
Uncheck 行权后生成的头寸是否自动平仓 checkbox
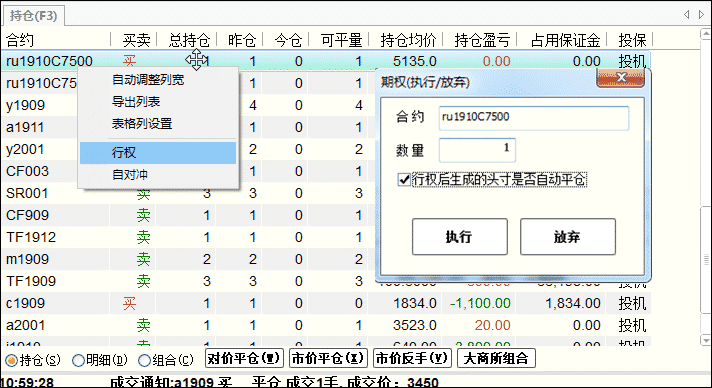[404, 180]
